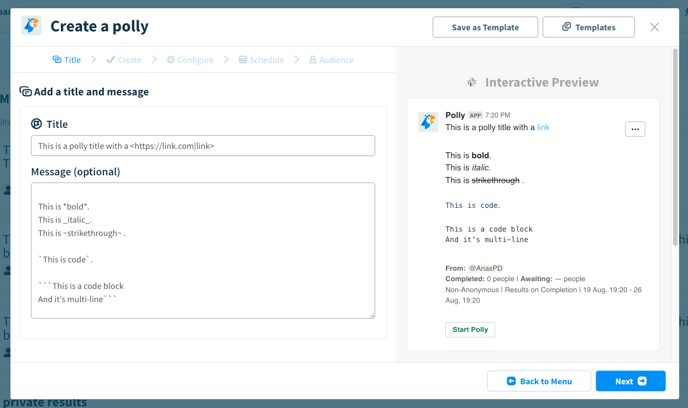The image size is (688, 408).
Task: Click the preview panel vertical scrollbar
Action: click(675, 147)
